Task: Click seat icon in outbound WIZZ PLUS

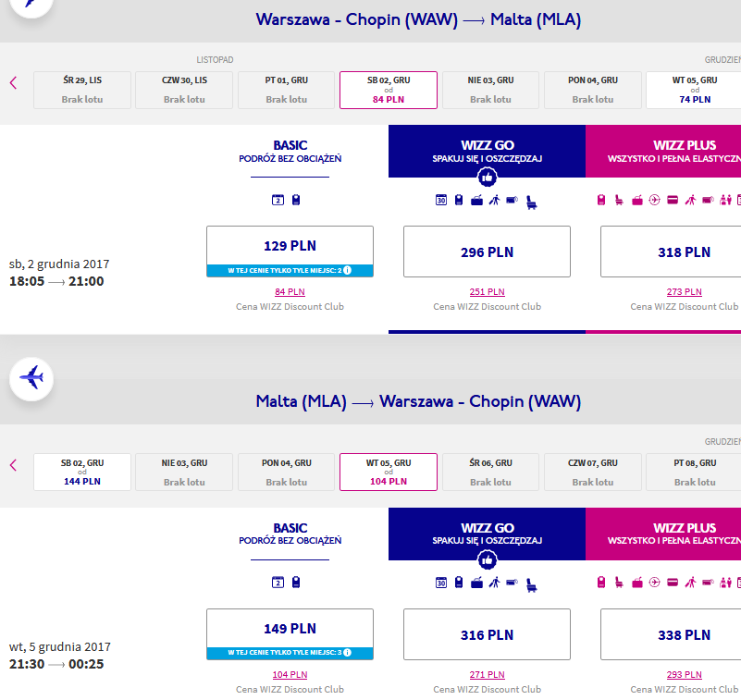Action: [619, 201]
